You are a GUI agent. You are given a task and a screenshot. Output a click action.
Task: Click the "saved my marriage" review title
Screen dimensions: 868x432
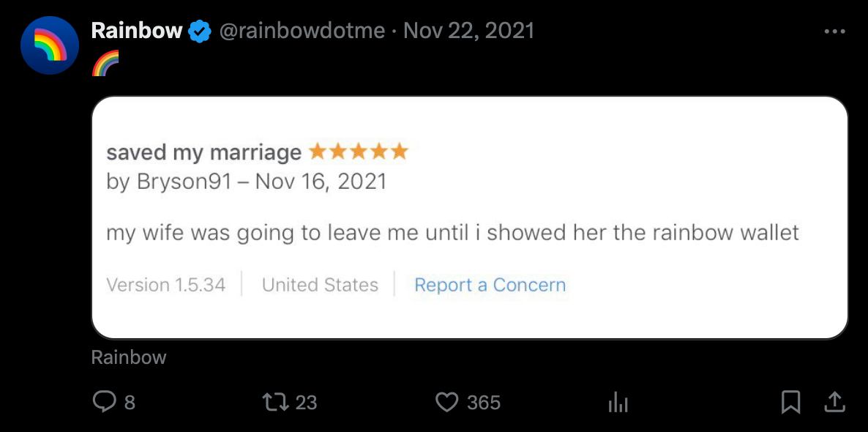203,152
